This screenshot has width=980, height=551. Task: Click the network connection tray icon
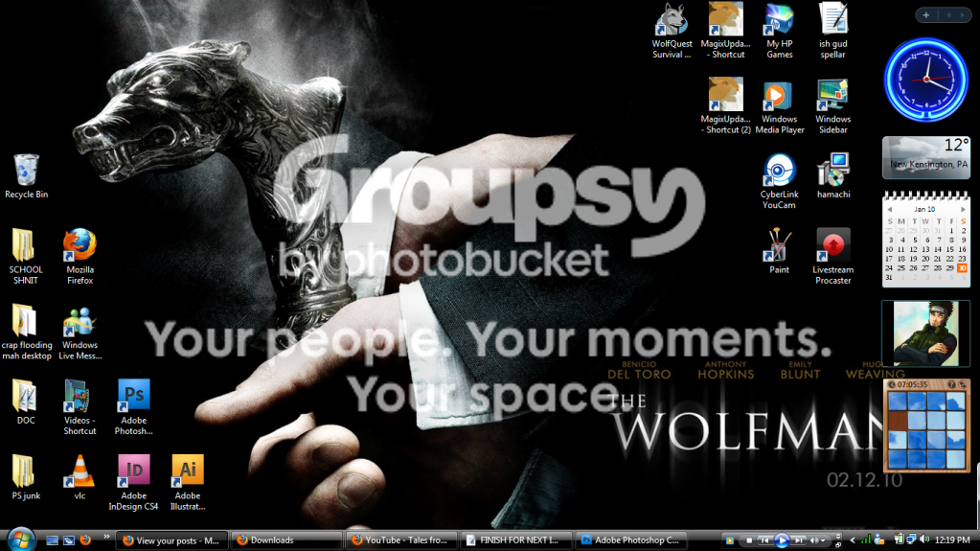click(x=911, y=540)
